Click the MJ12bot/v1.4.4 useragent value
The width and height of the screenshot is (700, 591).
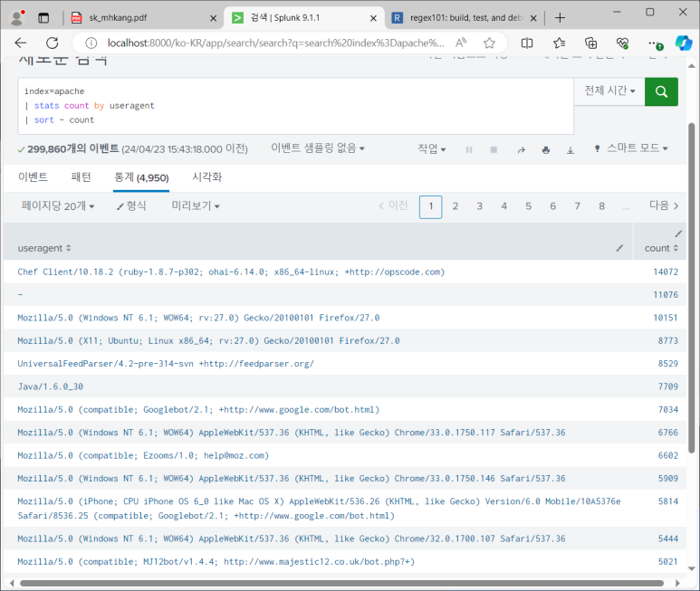[216, 562]
